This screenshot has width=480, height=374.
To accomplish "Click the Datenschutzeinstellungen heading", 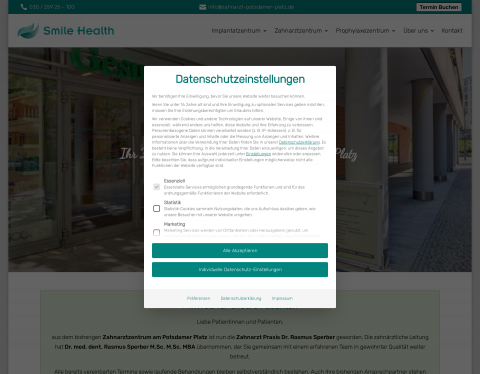I will pyautogui.click(x=240, y=79).
